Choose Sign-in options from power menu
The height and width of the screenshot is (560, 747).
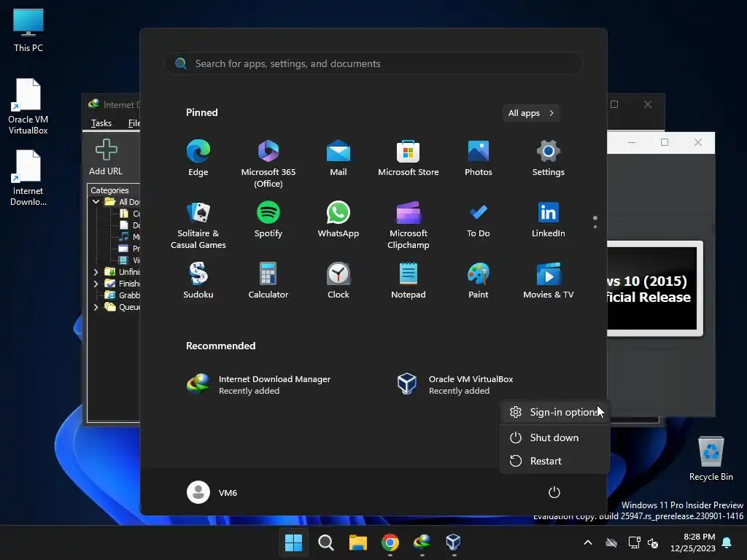pos(554,412)
